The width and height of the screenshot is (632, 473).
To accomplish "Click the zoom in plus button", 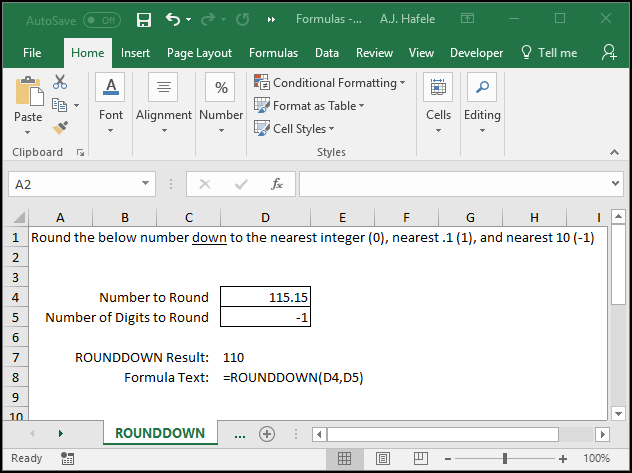I will pos(563,458).
